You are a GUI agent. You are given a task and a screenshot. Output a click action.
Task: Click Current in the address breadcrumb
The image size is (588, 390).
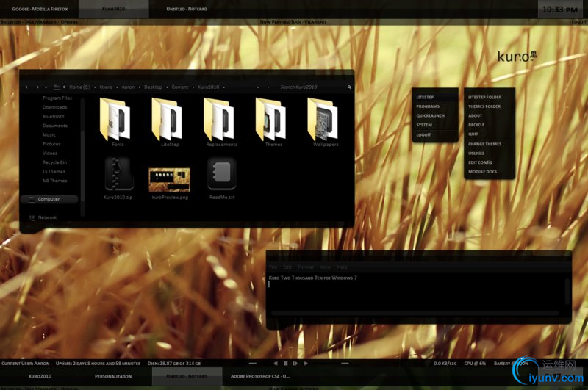pyautogui.click(x=180, y=87)
